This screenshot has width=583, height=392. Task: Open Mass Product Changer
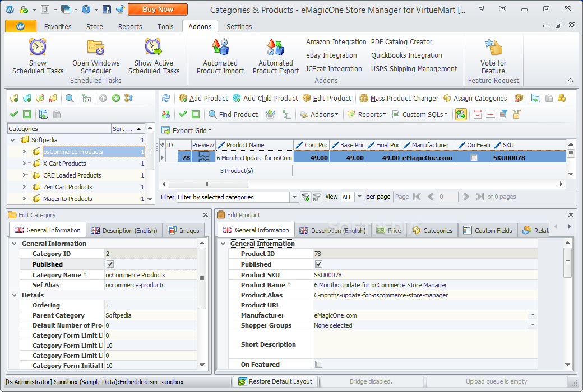point(399,98)
